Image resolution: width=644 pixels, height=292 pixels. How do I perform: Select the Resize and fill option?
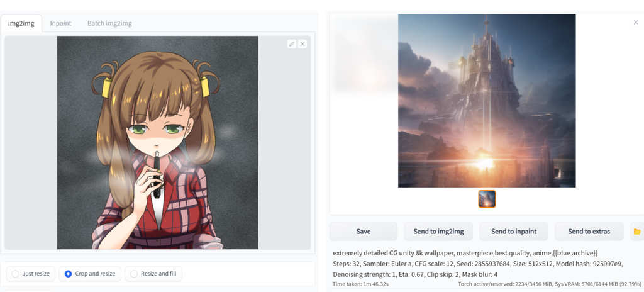coord(153,274)
